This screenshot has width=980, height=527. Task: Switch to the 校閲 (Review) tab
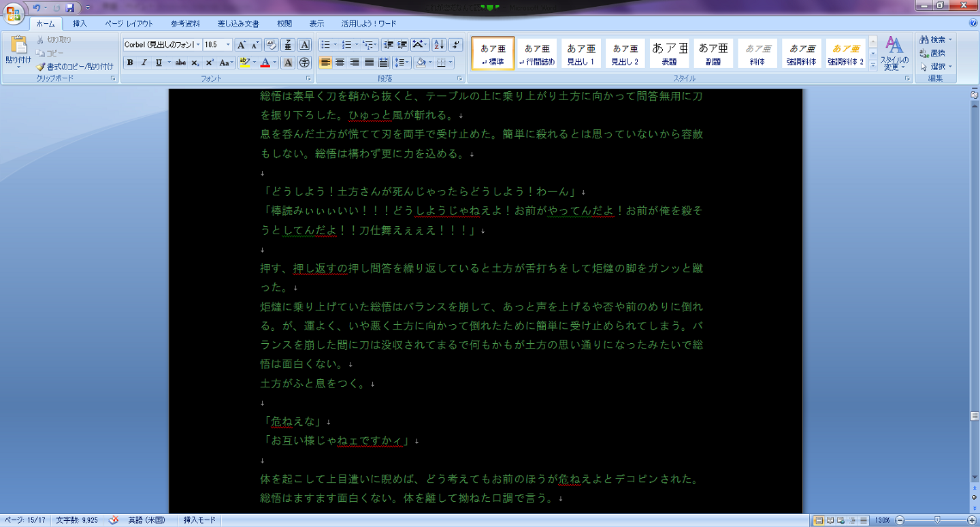(284, 24)
